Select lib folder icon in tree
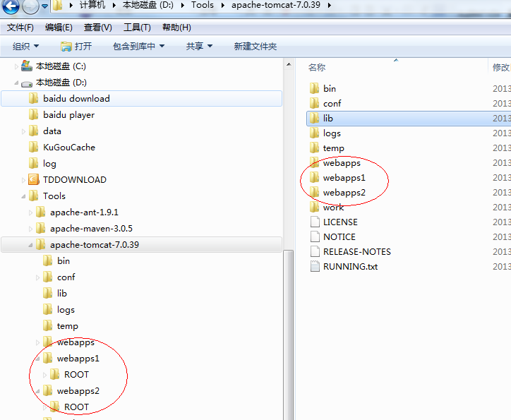 [47, 293]
